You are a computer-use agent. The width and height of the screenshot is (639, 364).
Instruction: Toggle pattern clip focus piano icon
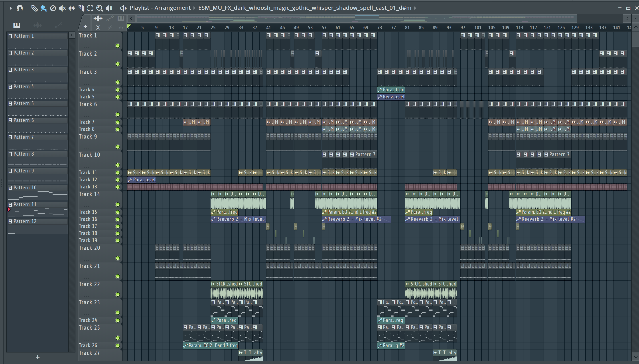pos(121,18)
